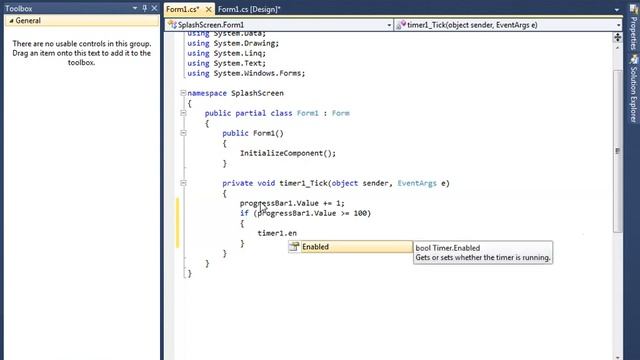The width and height of the screenshot is (640, 360).
Task: Place cursor after 'timer1.en' text
Action: [298, 233]
